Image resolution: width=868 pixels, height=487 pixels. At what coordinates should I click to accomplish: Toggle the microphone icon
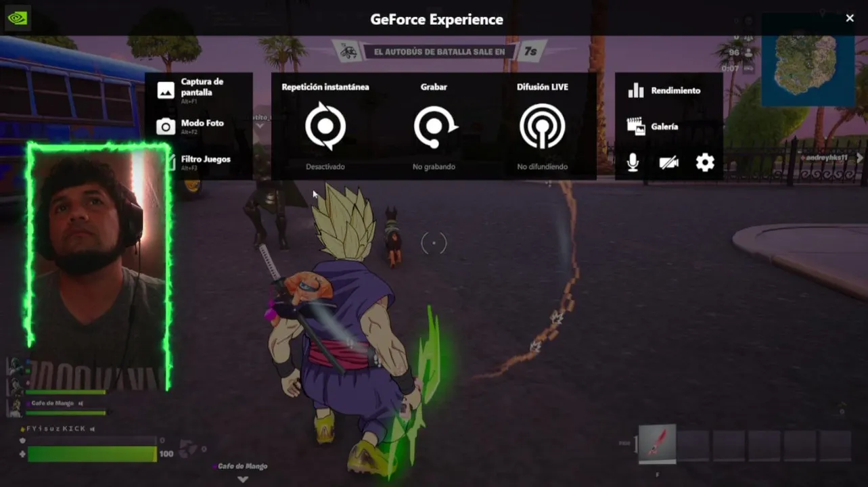633,162
